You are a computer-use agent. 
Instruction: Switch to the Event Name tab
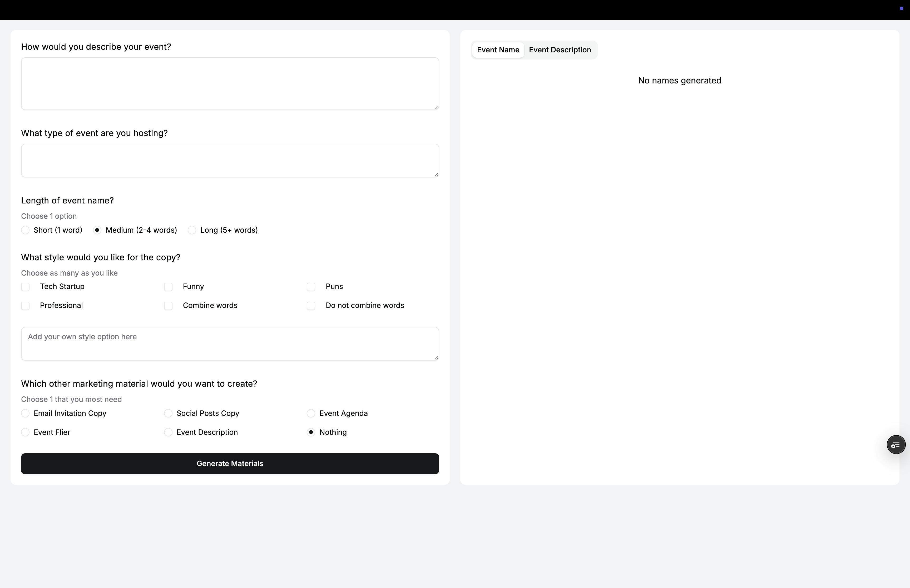tap(498, 50)
